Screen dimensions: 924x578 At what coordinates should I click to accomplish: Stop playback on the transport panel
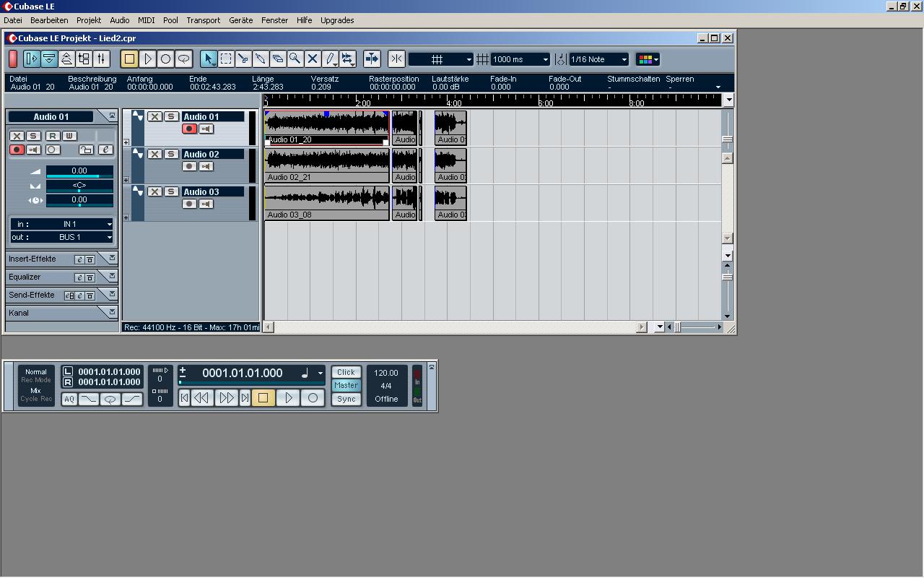[x=263, y=397]
